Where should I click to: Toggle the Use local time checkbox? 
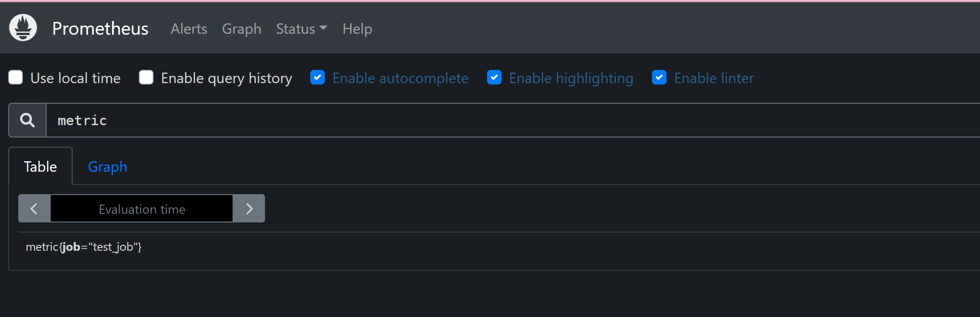point(16,78)
